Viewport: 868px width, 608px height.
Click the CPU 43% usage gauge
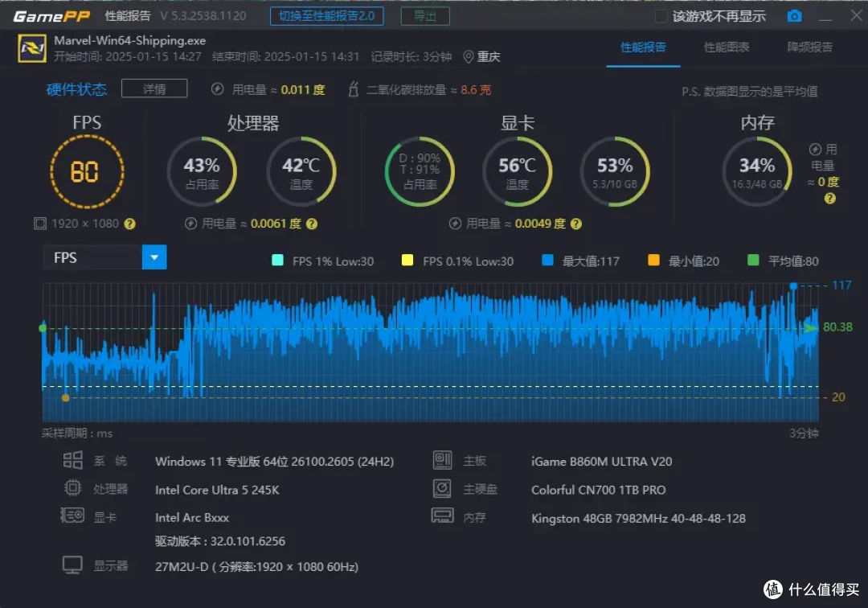coord(202,171)
